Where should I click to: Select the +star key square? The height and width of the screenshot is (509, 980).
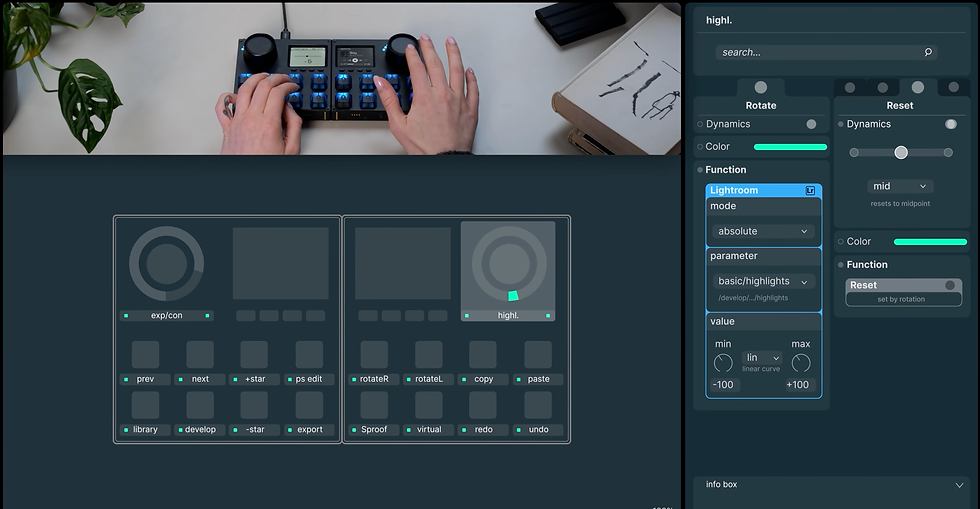pos(254,355)
